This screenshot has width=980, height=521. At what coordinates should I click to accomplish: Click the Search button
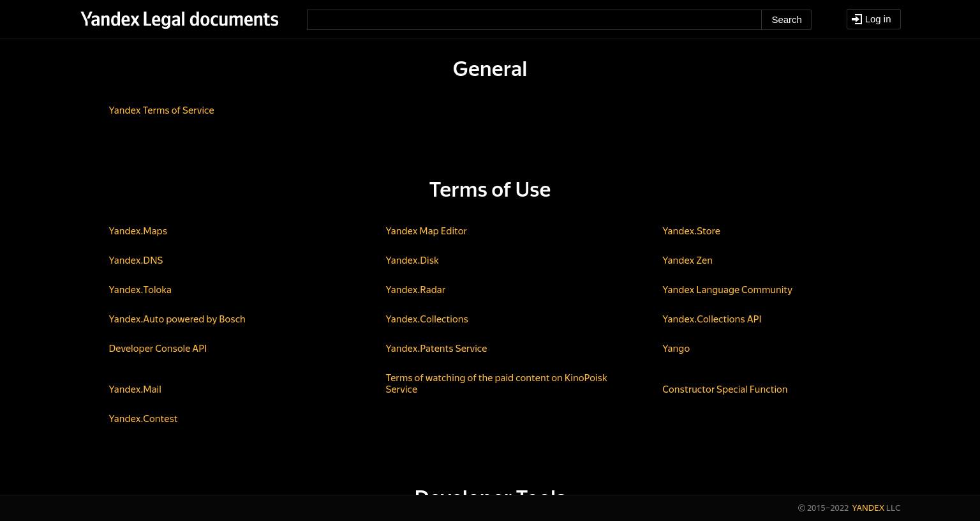pos(786,20)
